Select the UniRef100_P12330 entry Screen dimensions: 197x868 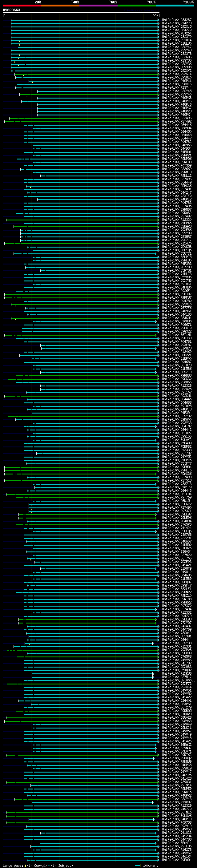[176, 220]
